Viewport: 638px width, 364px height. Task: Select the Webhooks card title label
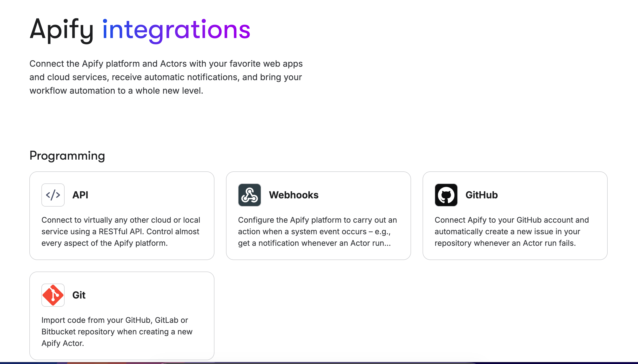coord(294,195)
